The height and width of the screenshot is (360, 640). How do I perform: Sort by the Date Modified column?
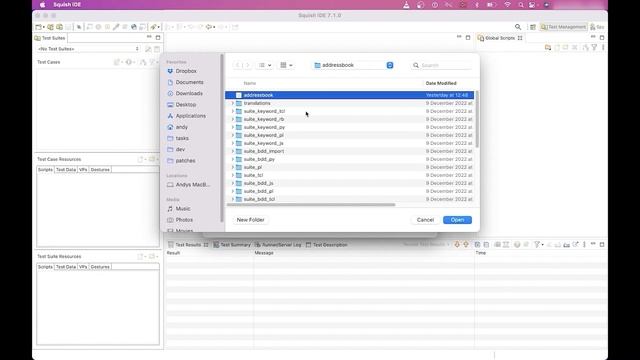click(441, 83)
